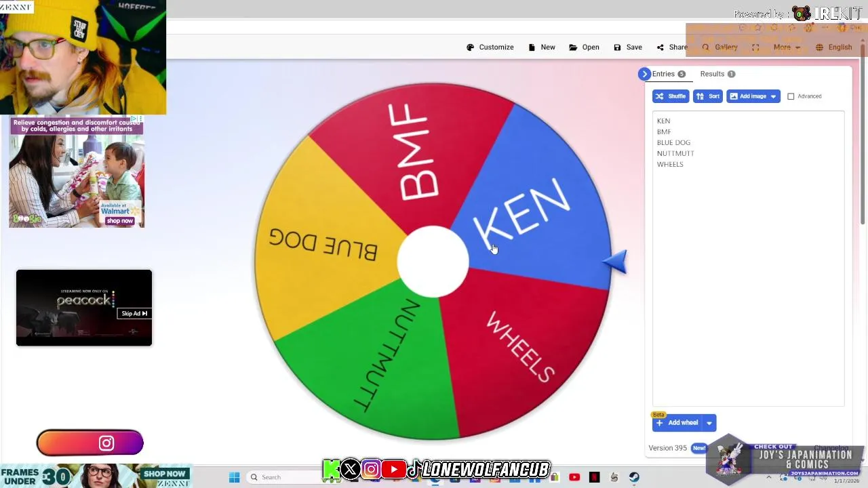Expand the More menu

[x=787, y=47]
